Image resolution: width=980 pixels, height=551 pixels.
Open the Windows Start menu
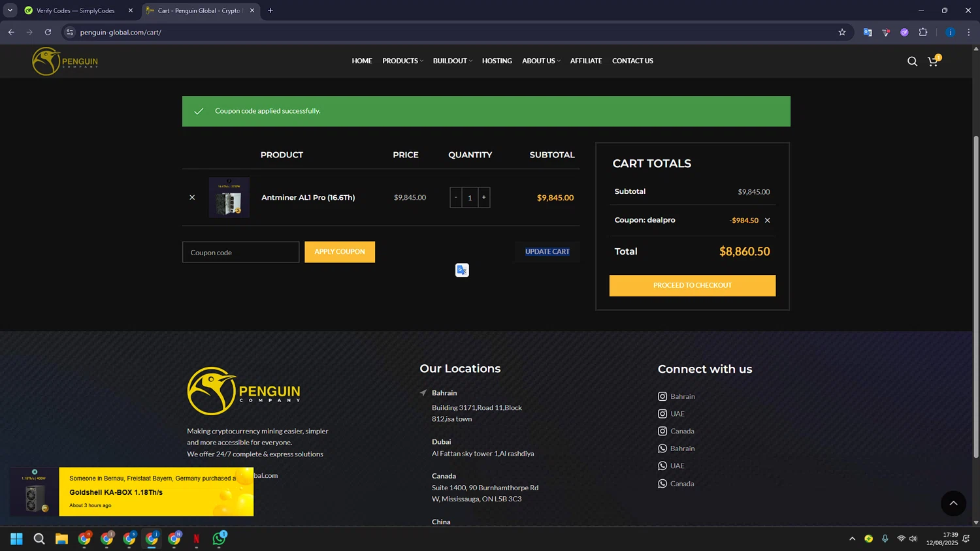point(16,539)
